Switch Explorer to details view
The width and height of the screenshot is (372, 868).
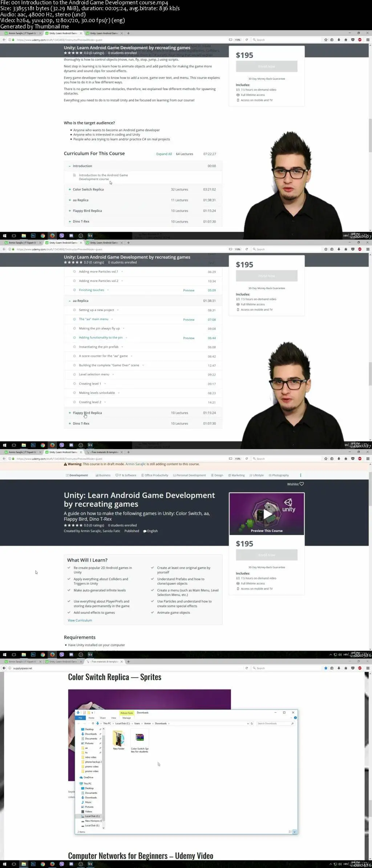click(x=290, y=832)
